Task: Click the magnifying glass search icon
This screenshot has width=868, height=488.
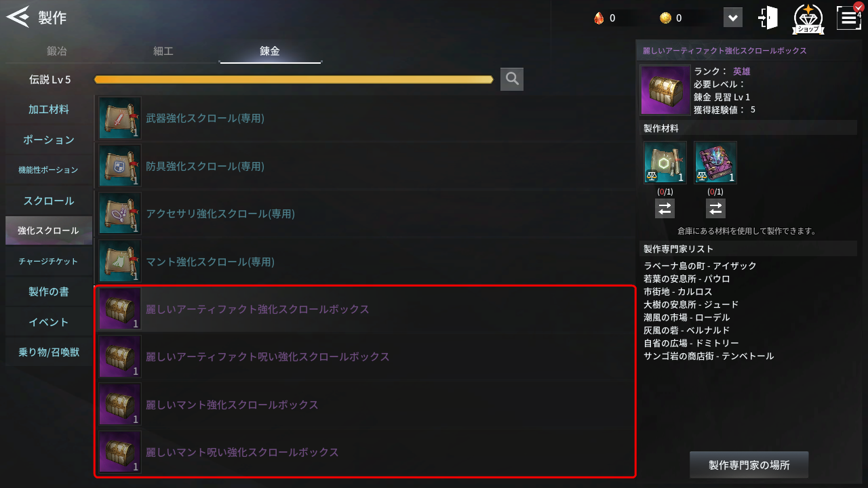Action: click(x=512, y=79)
